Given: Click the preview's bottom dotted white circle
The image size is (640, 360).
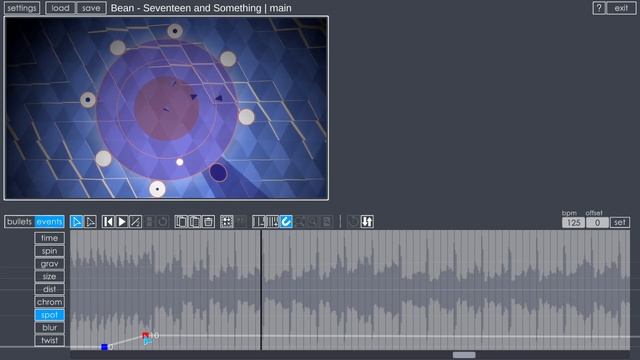Looking at the screenshot, I should [x=158, y=189].
